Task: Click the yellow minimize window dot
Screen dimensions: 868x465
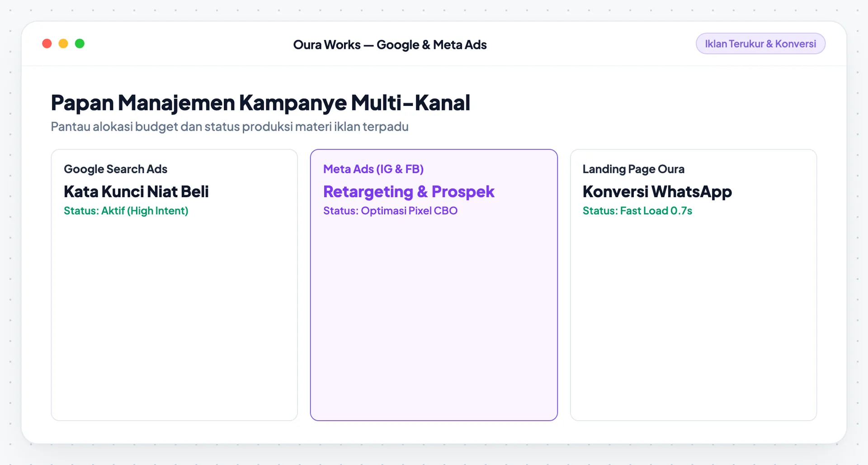Action: coord(63,43)
